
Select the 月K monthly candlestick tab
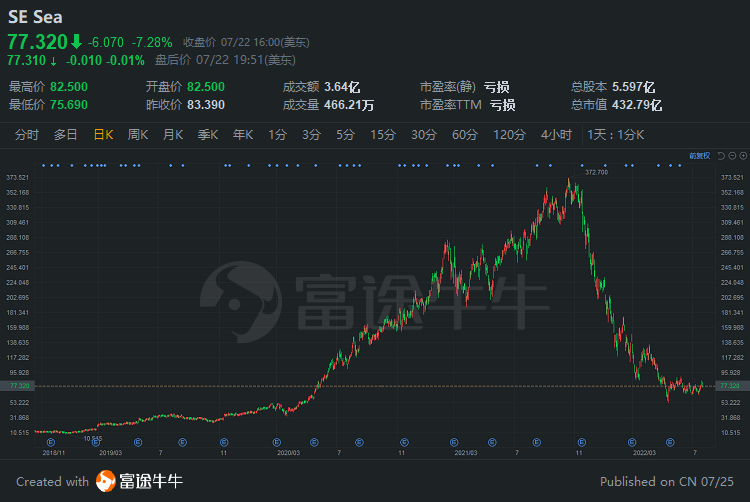tap(173, 135)
